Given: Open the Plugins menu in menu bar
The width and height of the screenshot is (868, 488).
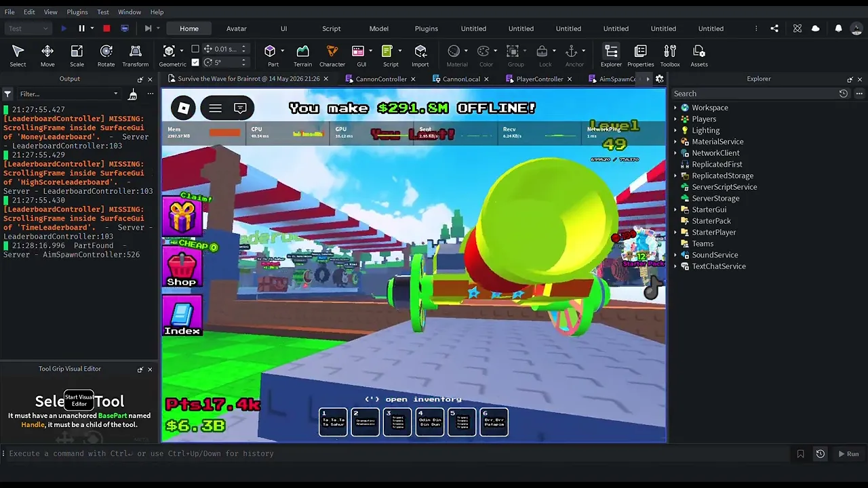Looking at the screenshot, I should [x=77, y=12].
